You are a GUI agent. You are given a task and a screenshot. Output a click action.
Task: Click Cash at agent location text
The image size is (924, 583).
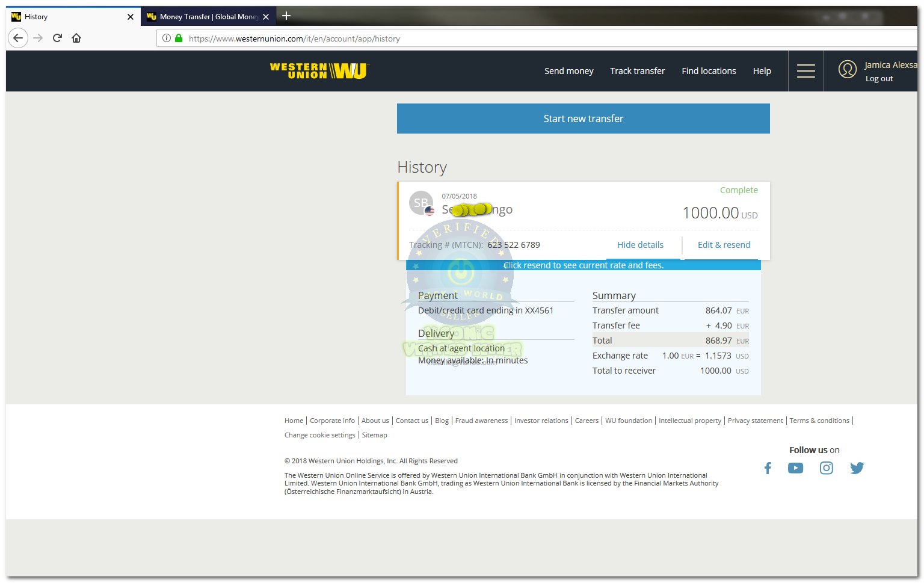461,348
